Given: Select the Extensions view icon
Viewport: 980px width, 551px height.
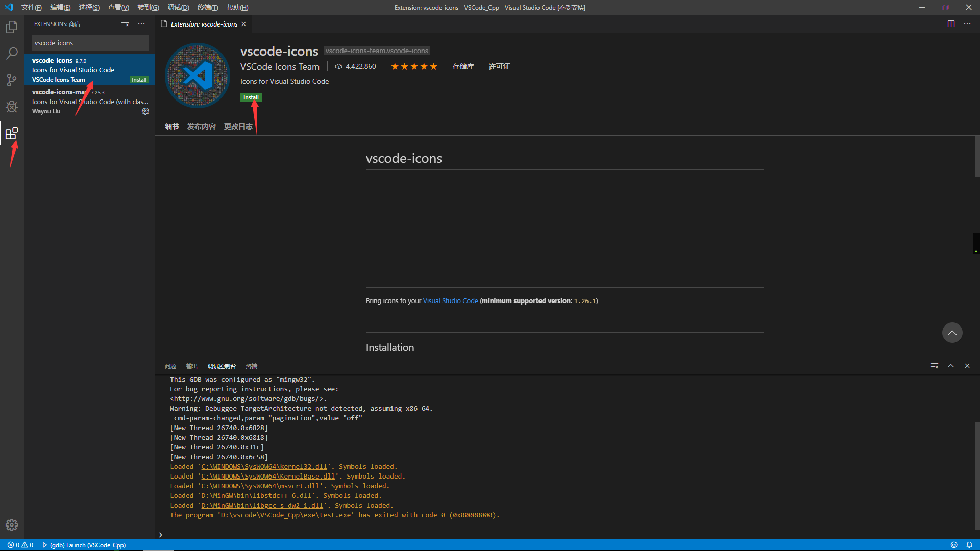Looking at the screenshot, I should pos(12,133).
